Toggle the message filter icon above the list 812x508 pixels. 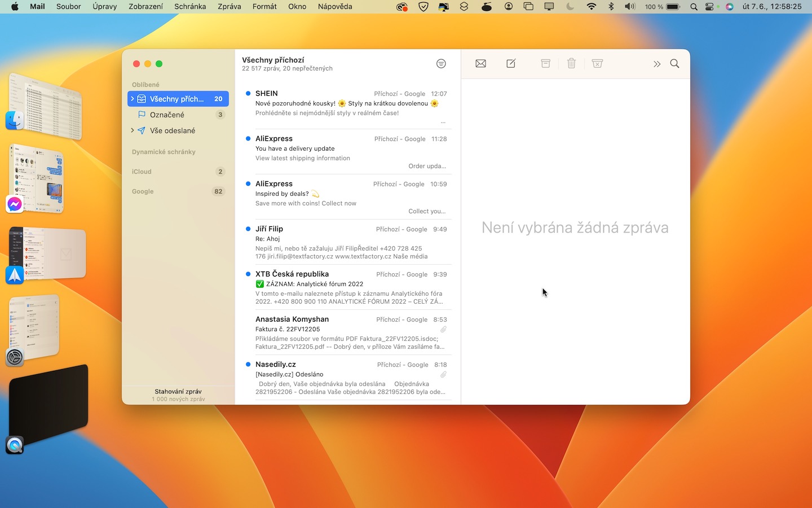[x=441, y=64]
